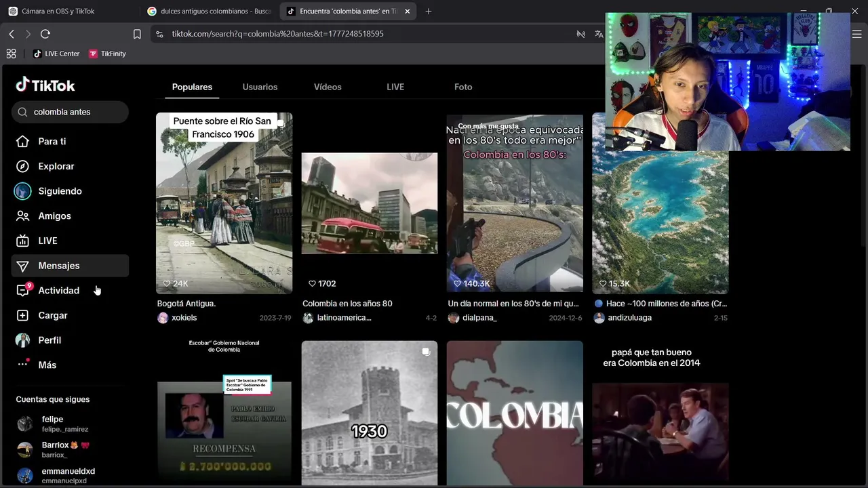Image resolution: width=868 pixels, height=488 pixels.
Task: Click 'Un día normal en los 80's' caption
Action: click(x=513, y=304)
